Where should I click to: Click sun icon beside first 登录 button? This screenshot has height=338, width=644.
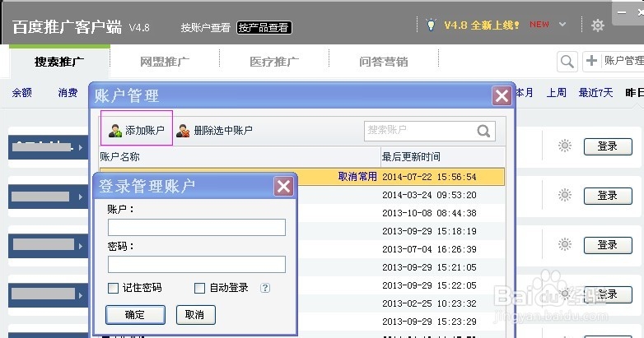coord(565,146)
